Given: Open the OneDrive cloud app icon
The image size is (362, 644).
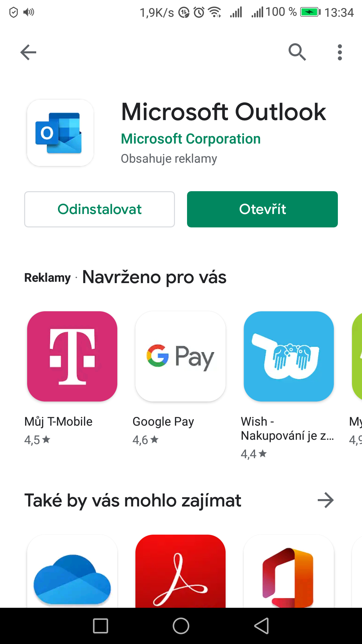Looking at the screenshot, I should pos(72,571).
